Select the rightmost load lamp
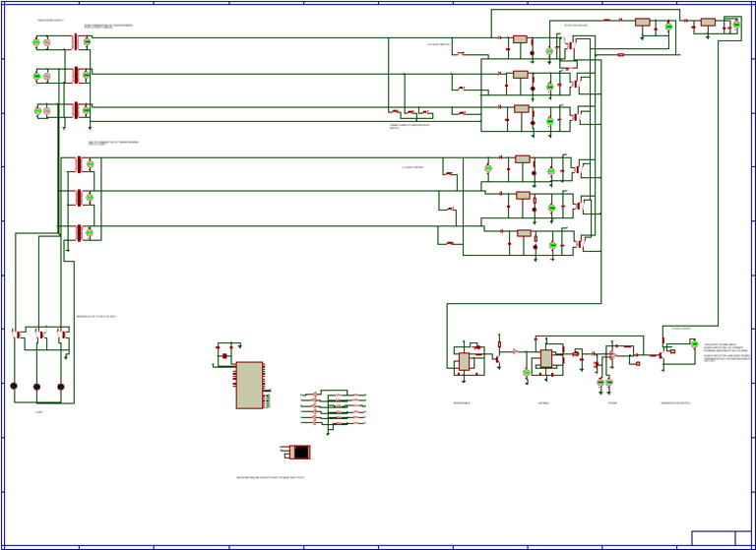Viewport: 756px width, 550px height. click(x=60, y=387)
